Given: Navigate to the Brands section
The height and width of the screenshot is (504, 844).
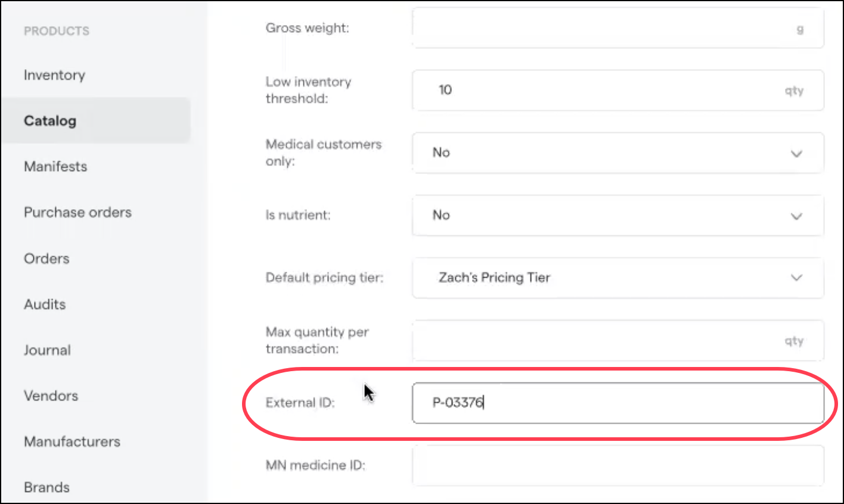Looking at the screenshot, I should tap(46, 487).
